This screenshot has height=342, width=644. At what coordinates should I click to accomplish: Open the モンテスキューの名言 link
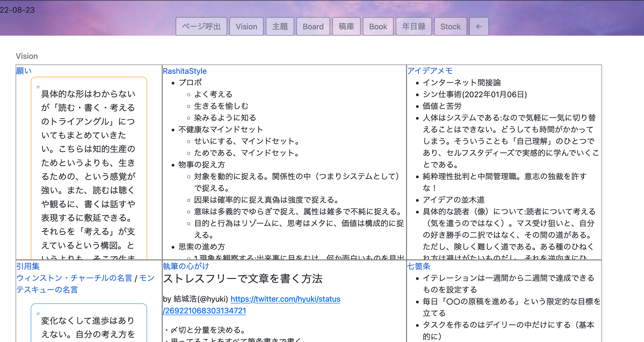pyautogui.click(x=47, y=289)
